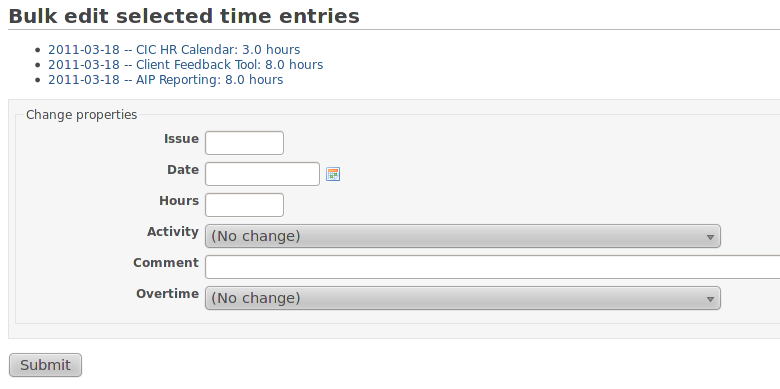The width and height of the screenshot is (780, 389).
Task: Click the Activity field label
Action: click(x=173, y=232)
